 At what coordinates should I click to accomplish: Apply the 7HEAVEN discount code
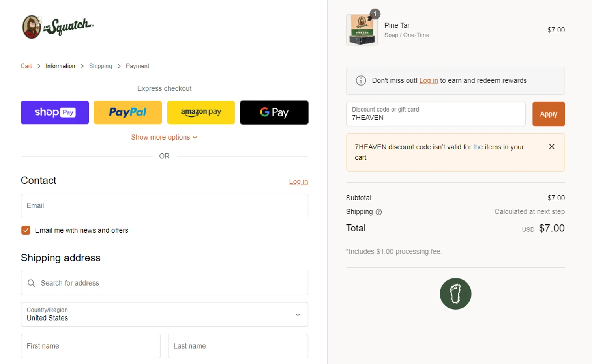[x=548, y=114]
